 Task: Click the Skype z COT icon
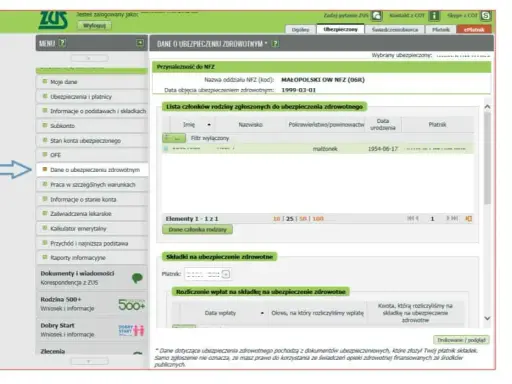(x=486, y=15)
